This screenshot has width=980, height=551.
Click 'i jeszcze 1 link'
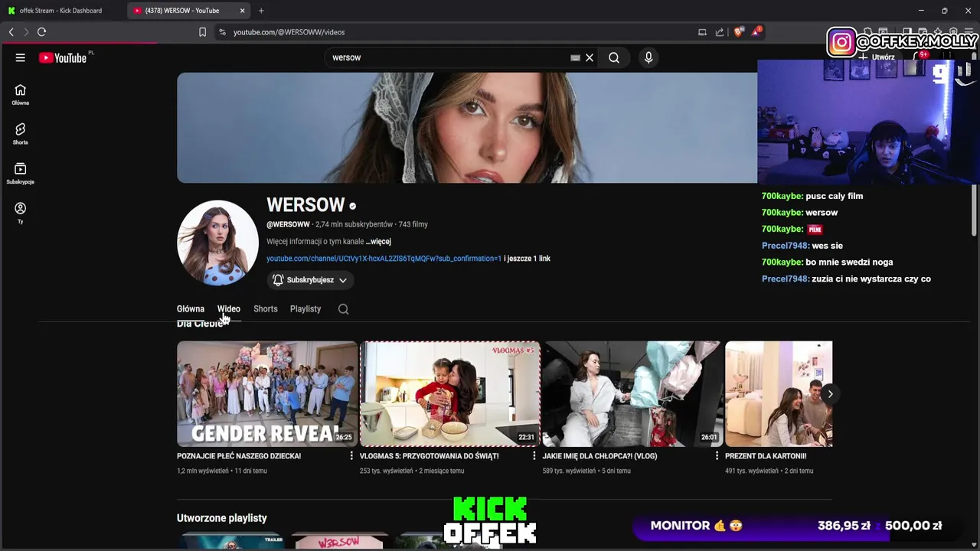(528, 259)
